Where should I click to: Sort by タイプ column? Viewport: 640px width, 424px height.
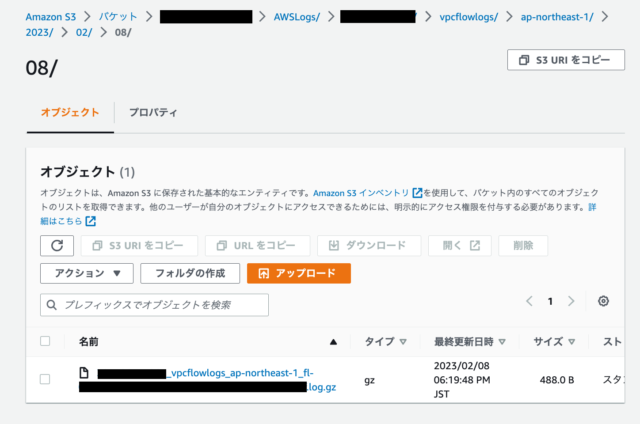385,342
